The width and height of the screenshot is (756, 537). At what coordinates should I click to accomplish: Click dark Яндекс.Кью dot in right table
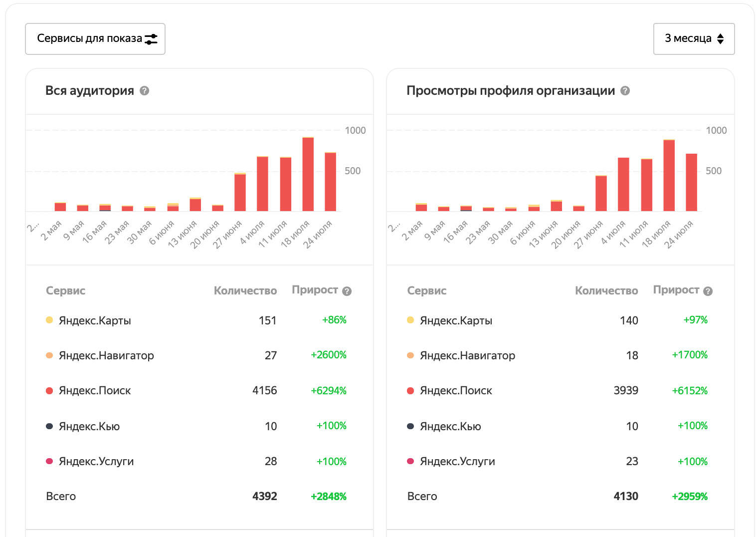tap(410, 426)
